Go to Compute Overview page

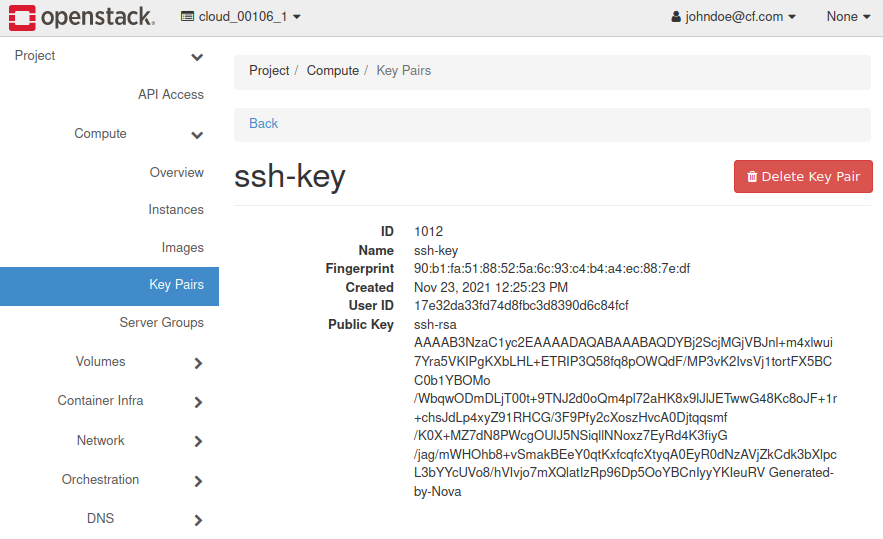point(176,173)
